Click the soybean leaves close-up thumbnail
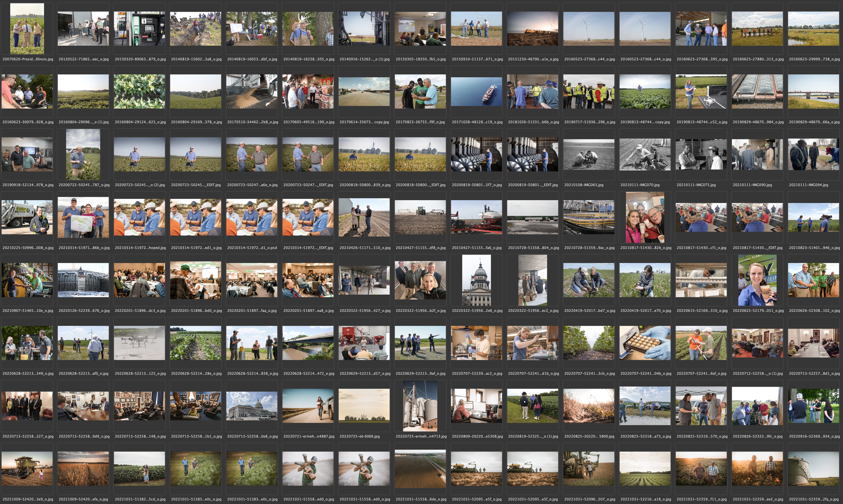843x504 pixels. point(139,92)
